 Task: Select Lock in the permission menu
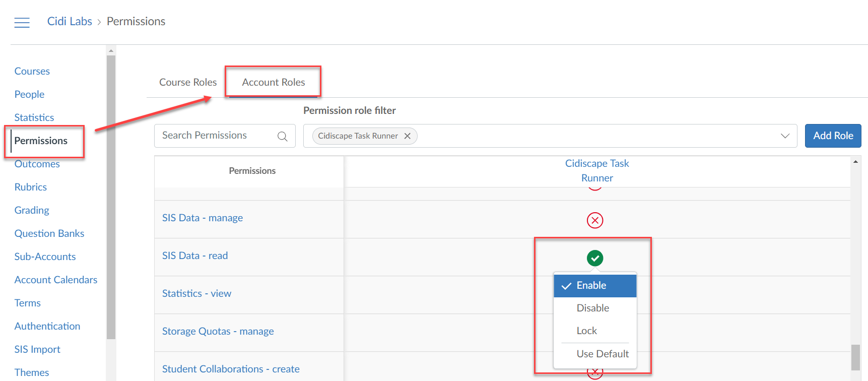coord(587,331)
